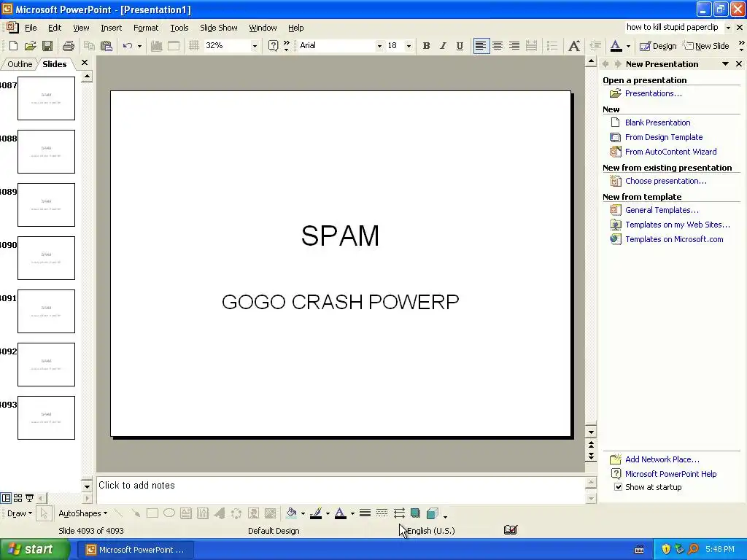Open the AutoShapes dropdown
Screen dimensions: 747x560
point(82,513)
